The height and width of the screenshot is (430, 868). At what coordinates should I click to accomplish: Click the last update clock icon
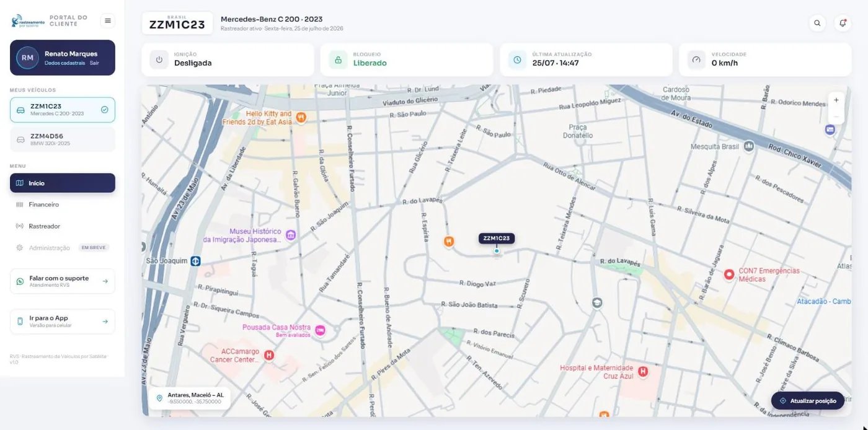click(517, 59)
